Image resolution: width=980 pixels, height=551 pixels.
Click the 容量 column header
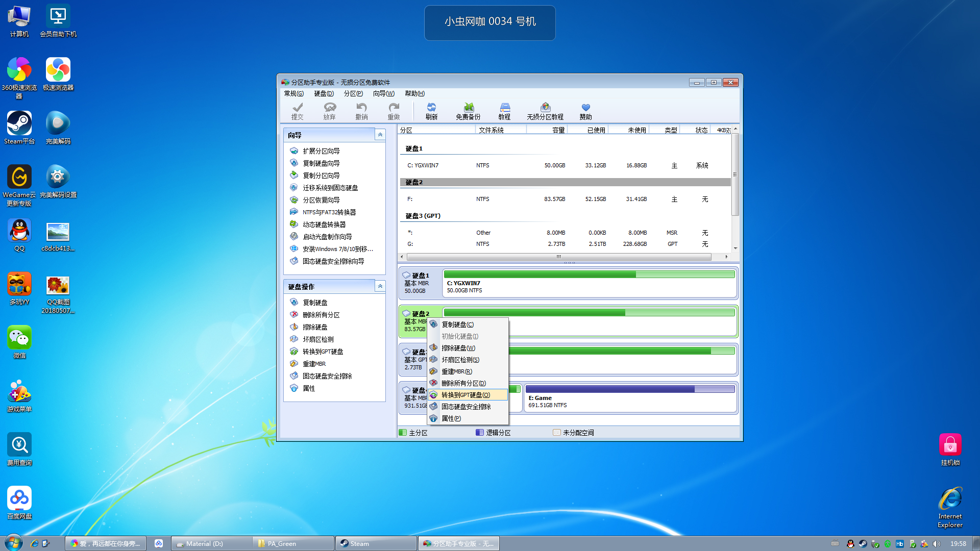tap(547, 130)
